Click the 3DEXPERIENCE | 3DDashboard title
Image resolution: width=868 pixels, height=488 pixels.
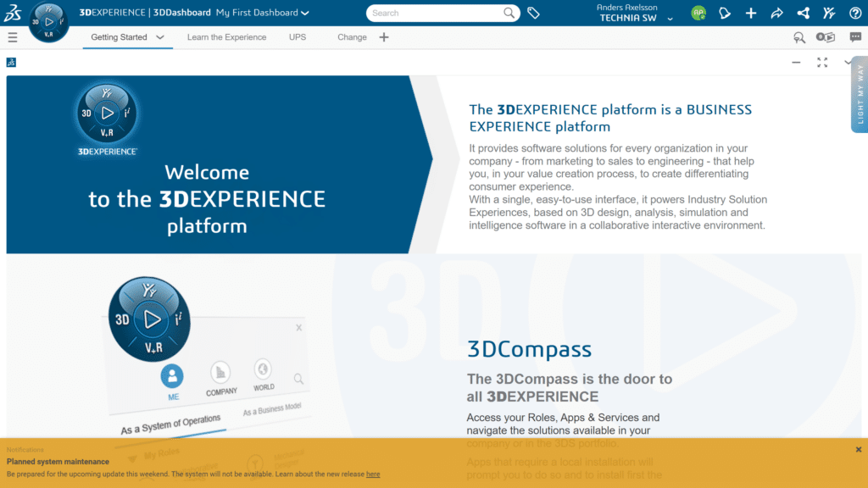[145, 13]
